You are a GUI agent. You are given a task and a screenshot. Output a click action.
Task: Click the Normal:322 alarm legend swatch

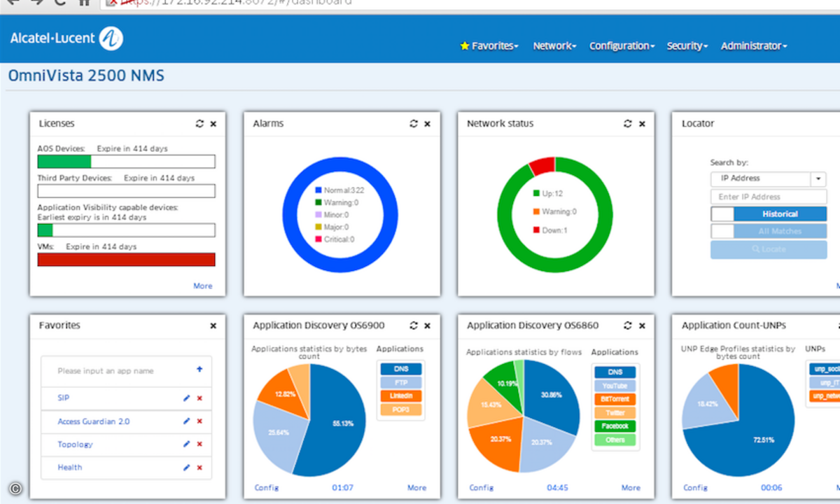[318, 190]
